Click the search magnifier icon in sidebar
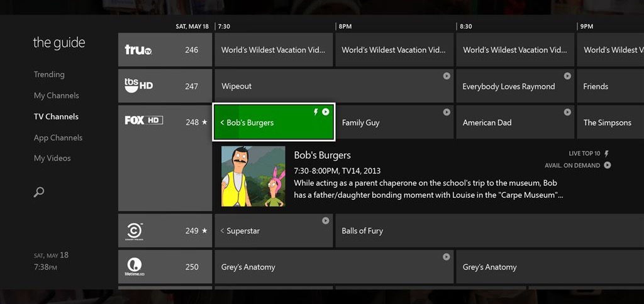The image size is (644, 304). [38, 192]
